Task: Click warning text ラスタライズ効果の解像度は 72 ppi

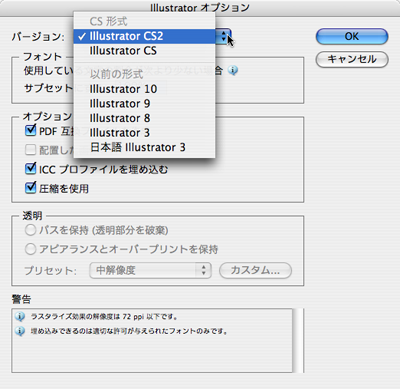Action: click(104, 317)
